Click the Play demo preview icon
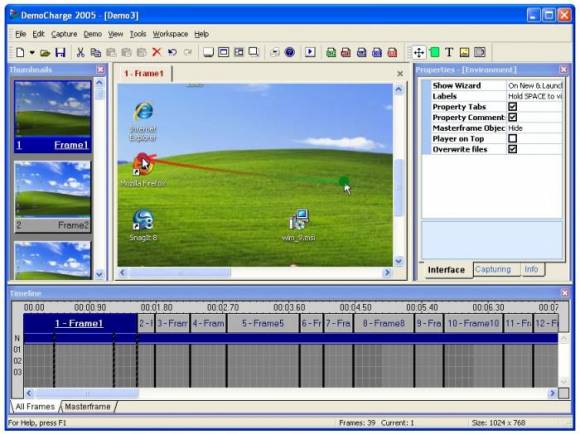 [x=310, y=52]
